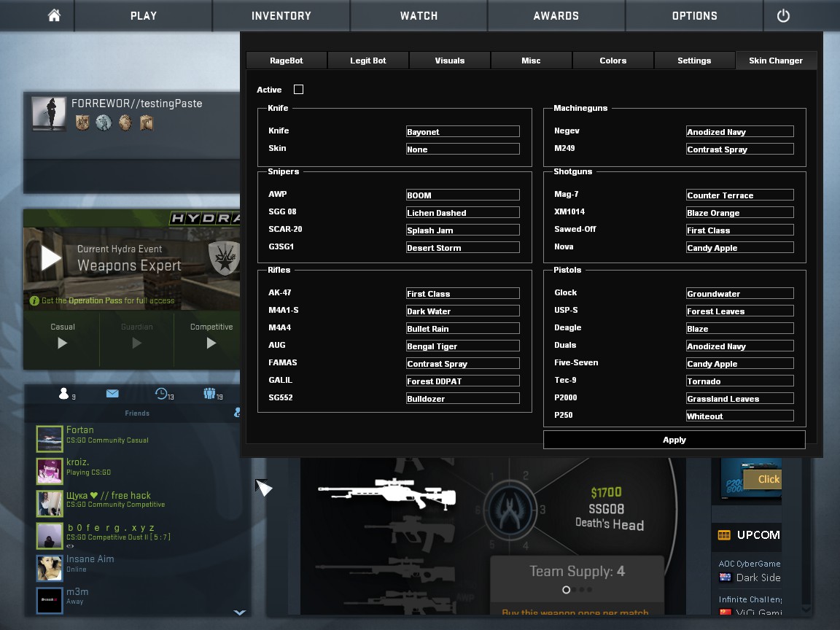
Task: Play the Weapons Expert event video
Action: click(x=52, y=258)
